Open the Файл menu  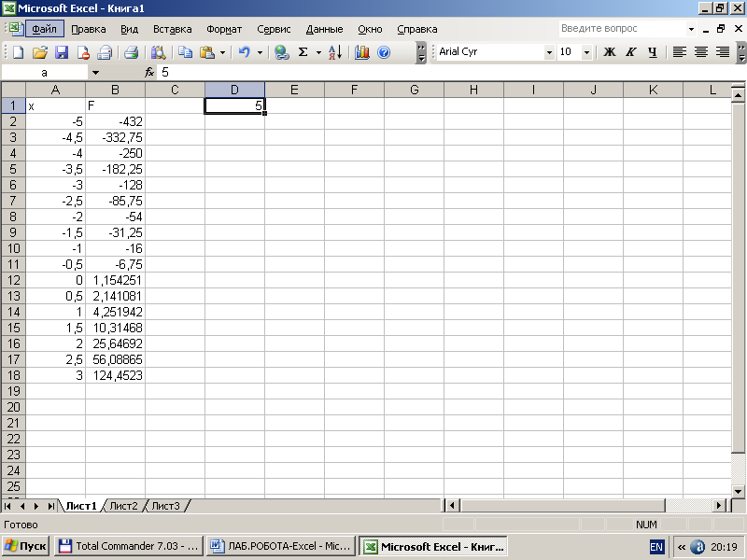pos(44,29)
